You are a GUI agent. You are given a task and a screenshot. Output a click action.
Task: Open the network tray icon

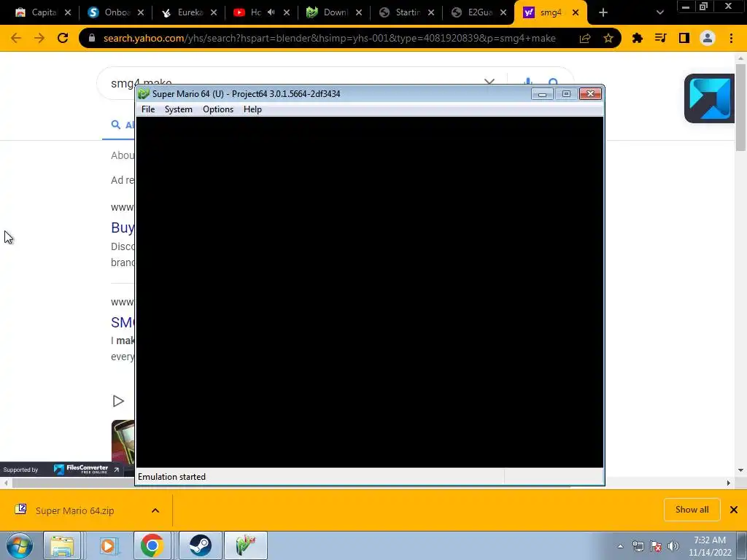[638, 546]
